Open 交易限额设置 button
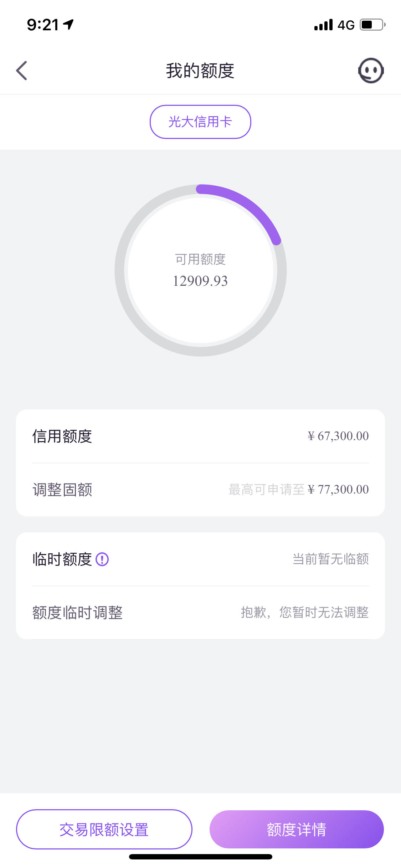The width and height of the screenshot is (401, 868). [104, 829]
